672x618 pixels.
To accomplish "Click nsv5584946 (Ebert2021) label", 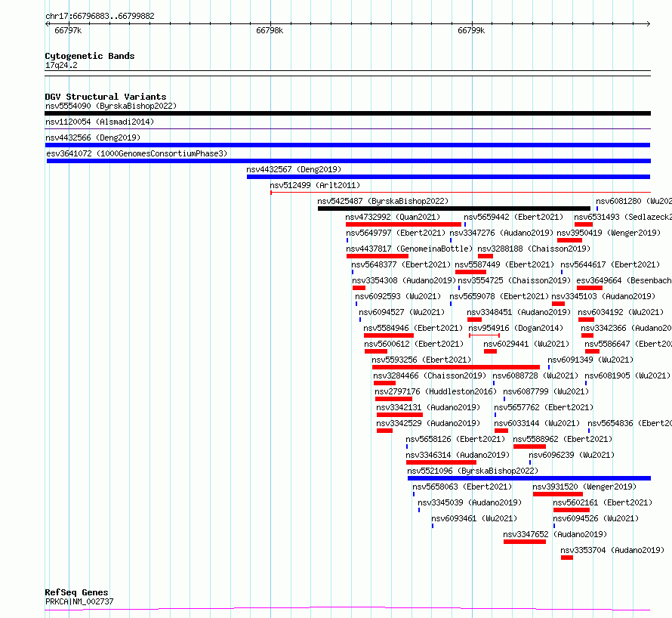I will pyautogui.click(x=413, y=328).
